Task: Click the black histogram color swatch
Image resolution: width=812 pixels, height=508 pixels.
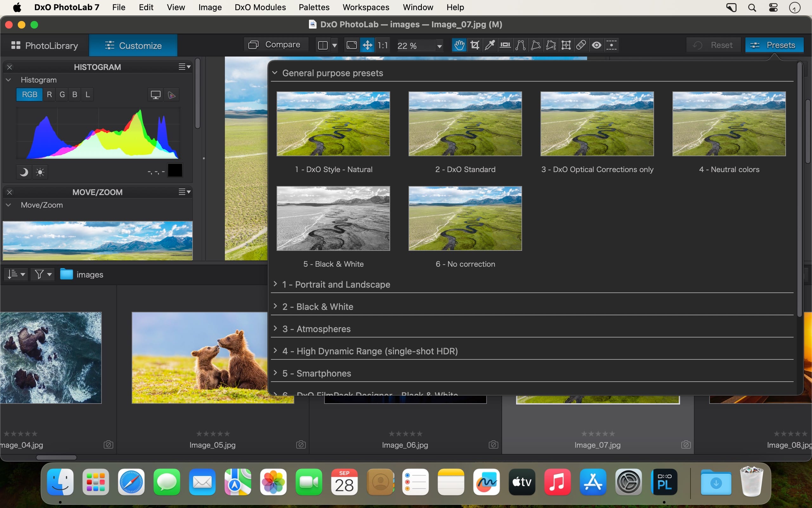Action: [x=175, y=170]
